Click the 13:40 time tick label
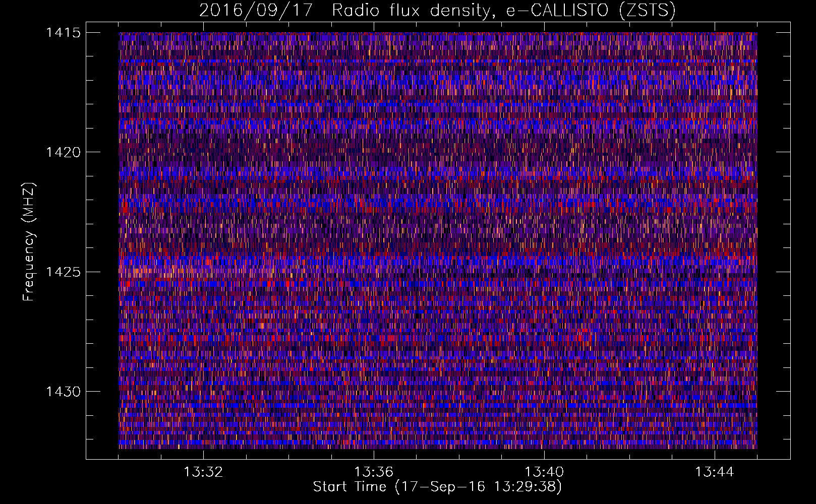The width and height of the screenshot is (816, 504). tap(544, 472)
